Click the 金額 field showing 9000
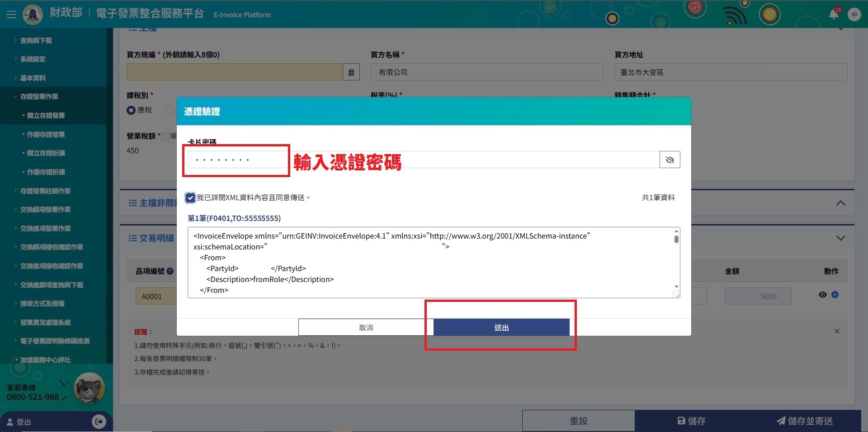The image size is (868, 432). (758, 296)
